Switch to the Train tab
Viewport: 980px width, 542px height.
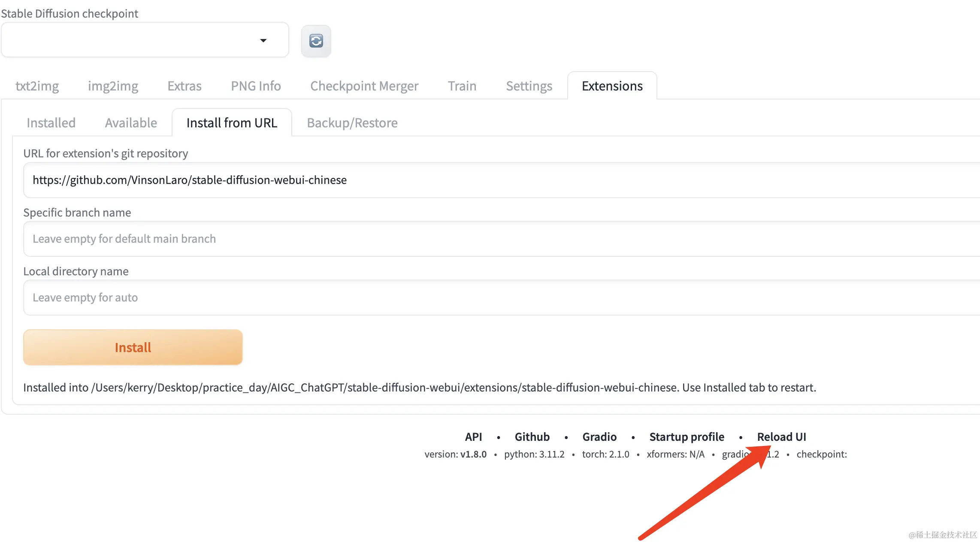462,86
